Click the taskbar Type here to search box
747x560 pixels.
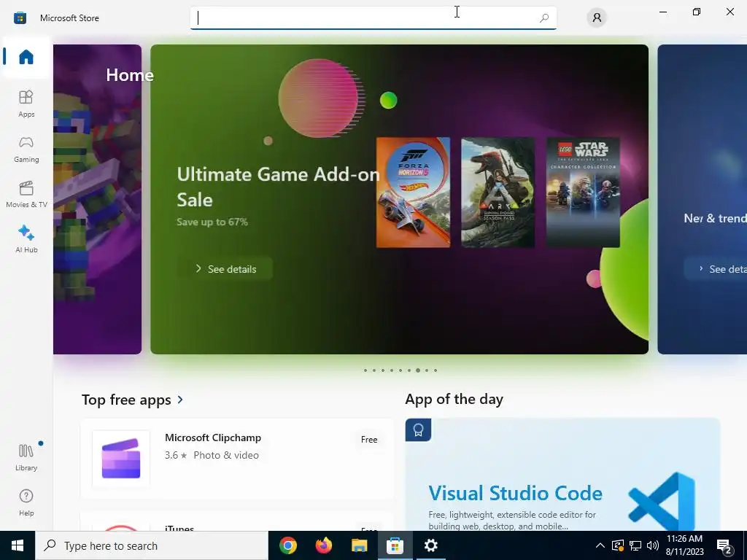coord(152,545)
